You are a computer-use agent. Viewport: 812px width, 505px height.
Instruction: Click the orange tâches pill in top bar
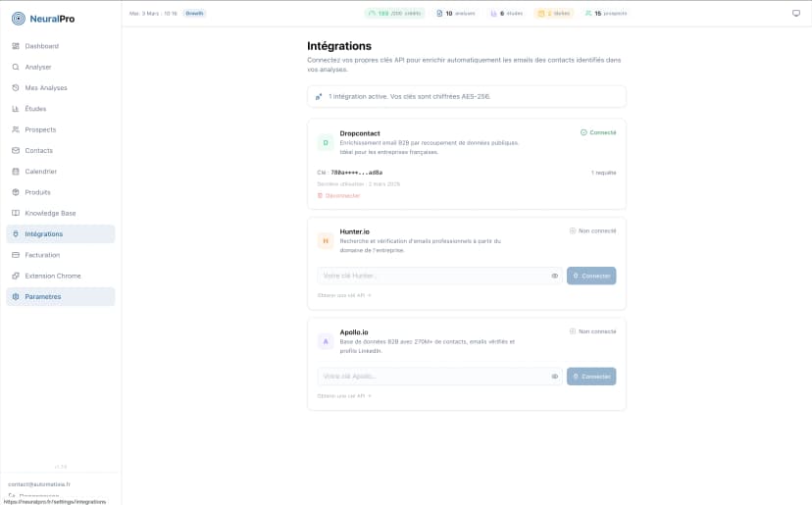(x=554, y=14)
